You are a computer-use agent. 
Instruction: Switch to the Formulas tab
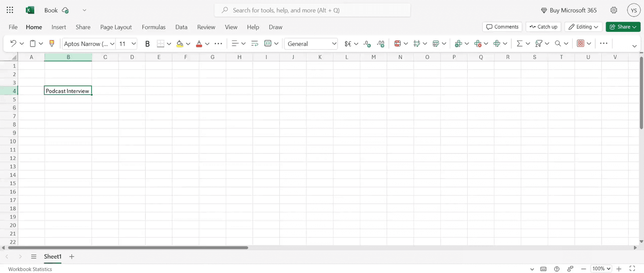pos(154,27)
